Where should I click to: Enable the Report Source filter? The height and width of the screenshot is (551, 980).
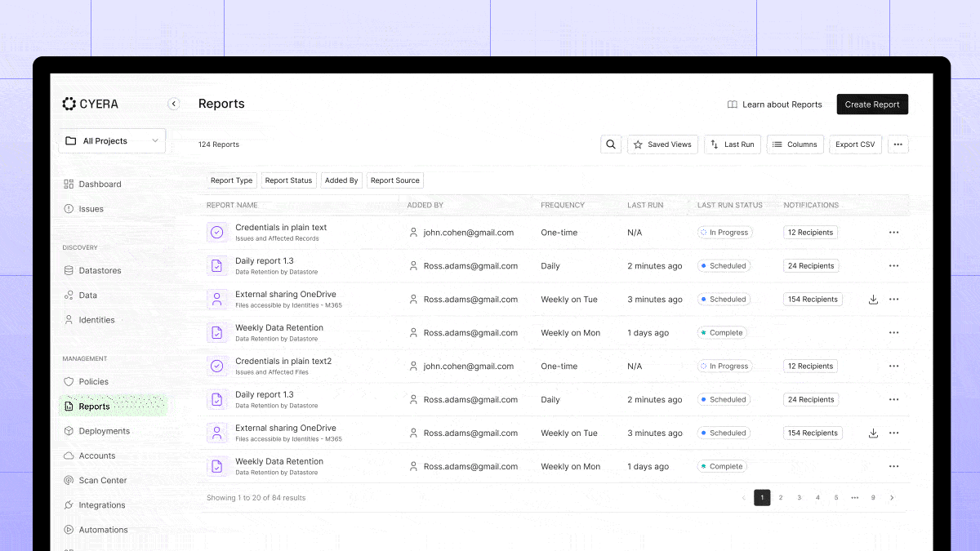(394, 180)
